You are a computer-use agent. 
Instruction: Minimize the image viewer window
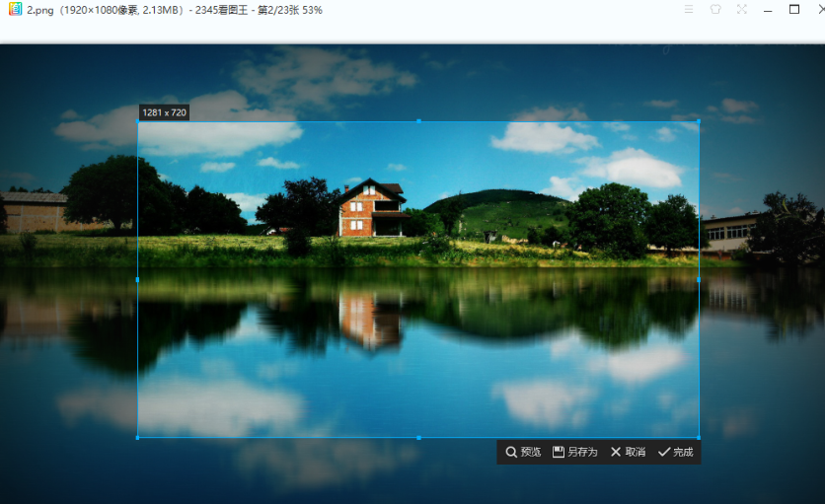(768, 10)
